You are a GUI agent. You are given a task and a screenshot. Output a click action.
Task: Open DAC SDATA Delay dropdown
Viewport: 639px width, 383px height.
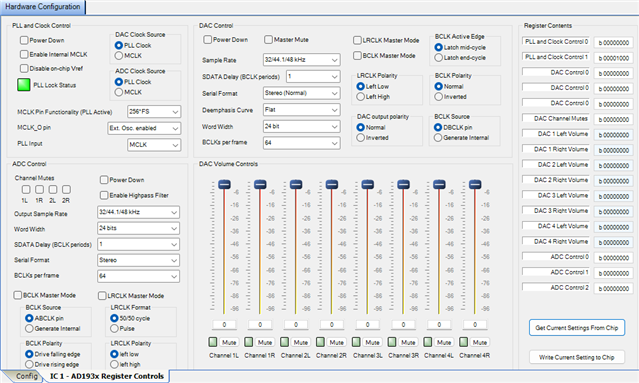pyautogui.click(x=313, y=76)
